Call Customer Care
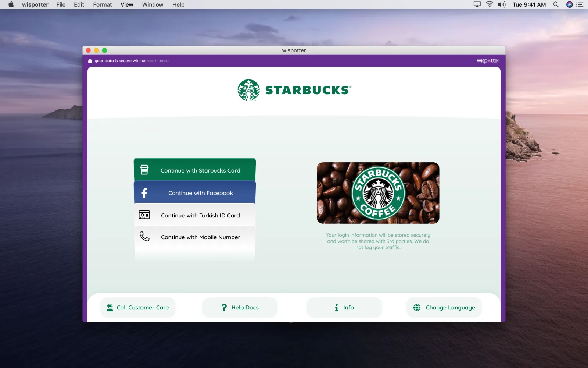 pyautogui.click(x=138, y=308)
